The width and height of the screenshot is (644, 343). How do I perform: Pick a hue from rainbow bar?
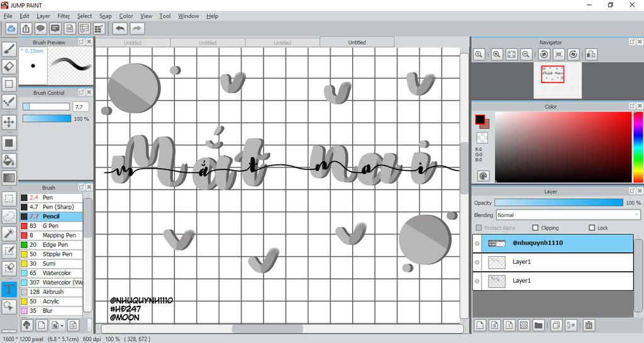coord(638,147)
